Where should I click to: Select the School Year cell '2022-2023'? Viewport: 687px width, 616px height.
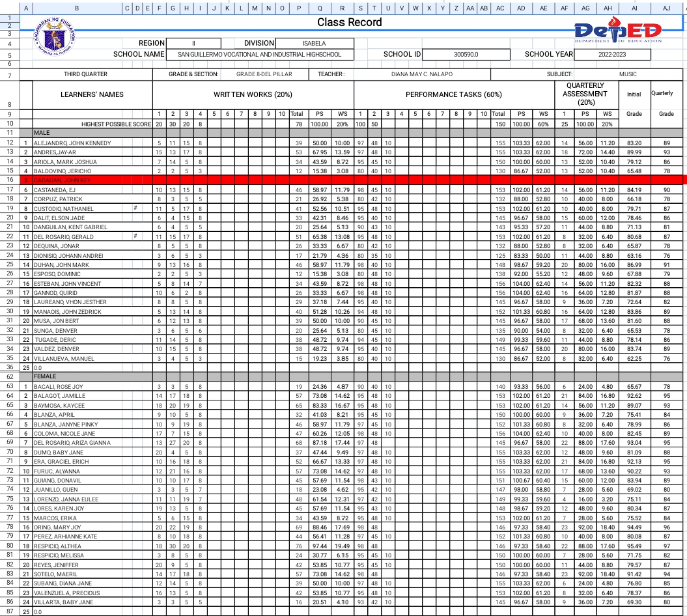[x=612, y=55]
